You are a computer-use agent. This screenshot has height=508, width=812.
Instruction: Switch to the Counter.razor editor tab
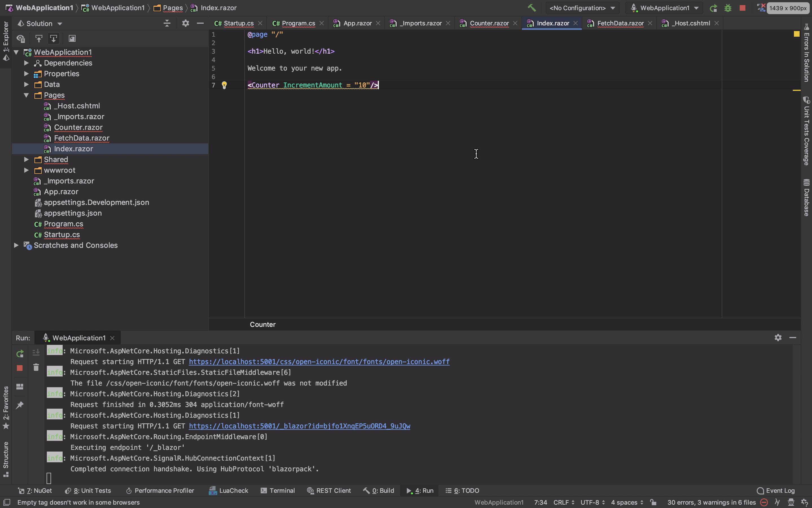489,23
